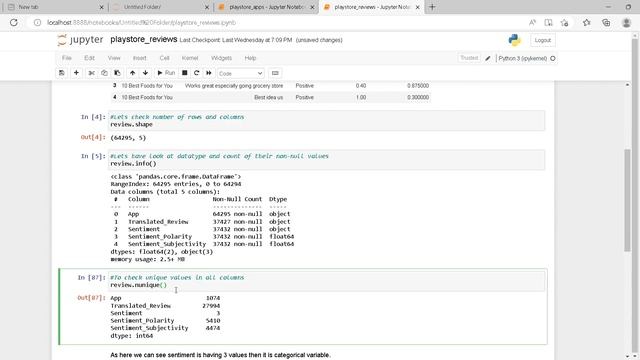Viewport: 640px width, 360px height.
Task: Click the In [87] prompt area
Action: 91,278
